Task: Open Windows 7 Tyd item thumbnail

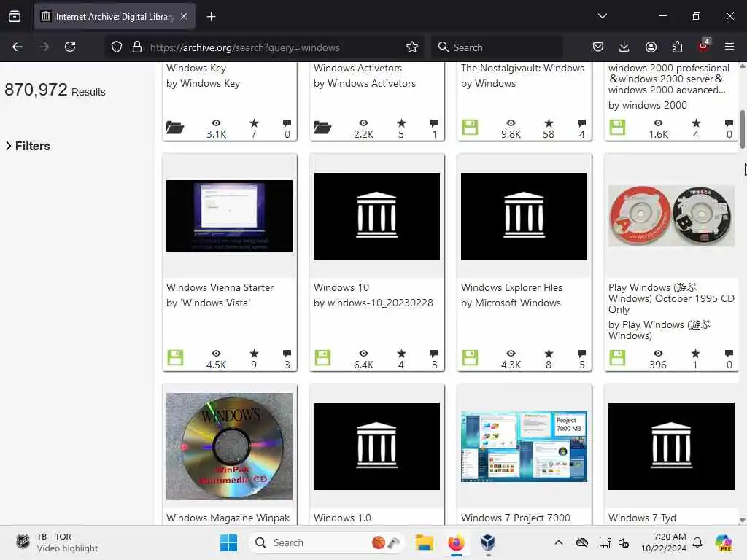Action: [671, 446]
